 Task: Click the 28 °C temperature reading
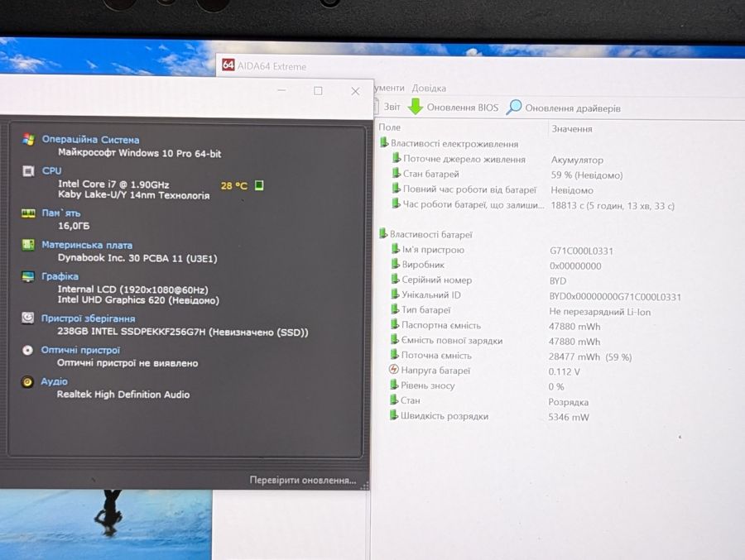tap(233, 186)
